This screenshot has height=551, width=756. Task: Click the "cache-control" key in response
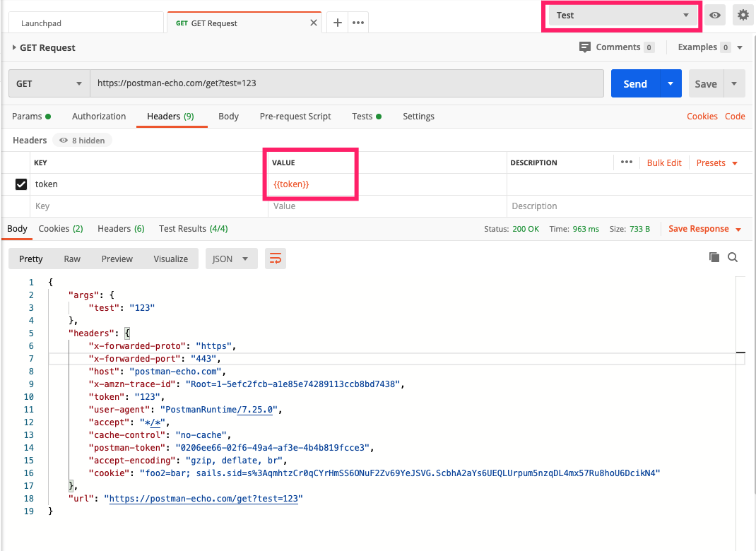coord(126,435)
